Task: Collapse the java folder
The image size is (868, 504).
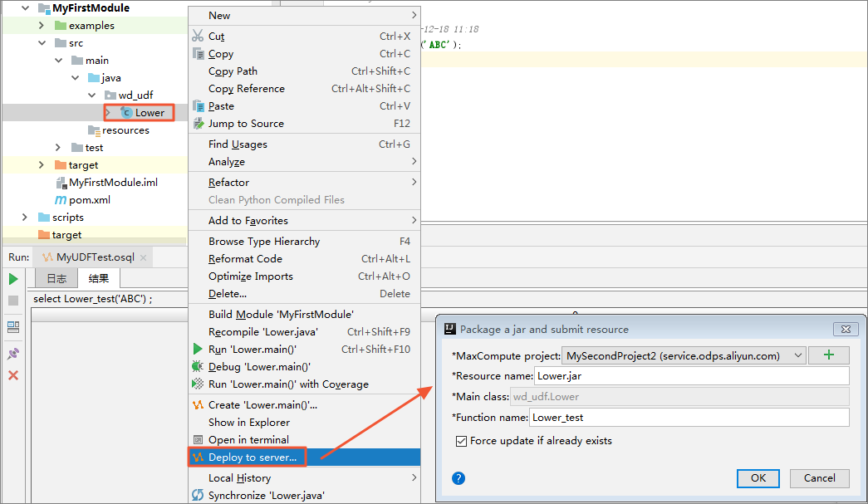Action: coord(76,78)
